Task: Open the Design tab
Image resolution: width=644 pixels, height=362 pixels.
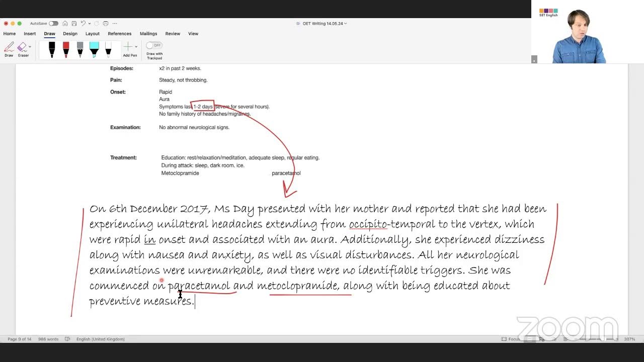Action: 70,34
